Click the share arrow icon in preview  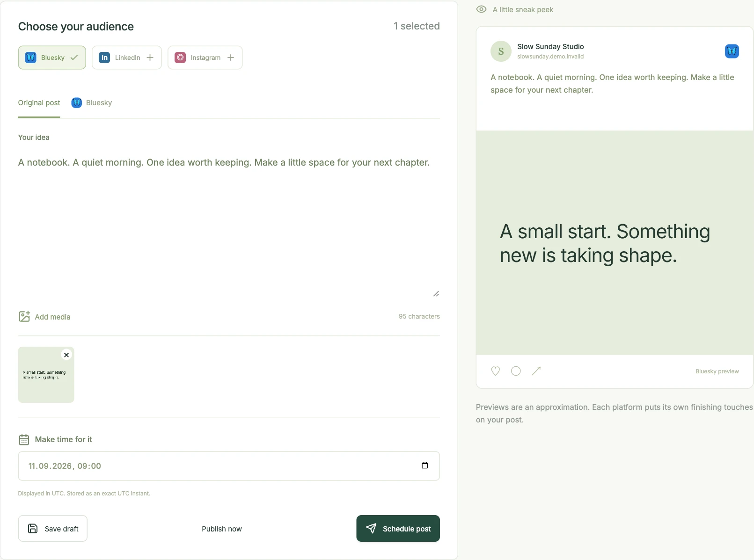pos(536,371)
